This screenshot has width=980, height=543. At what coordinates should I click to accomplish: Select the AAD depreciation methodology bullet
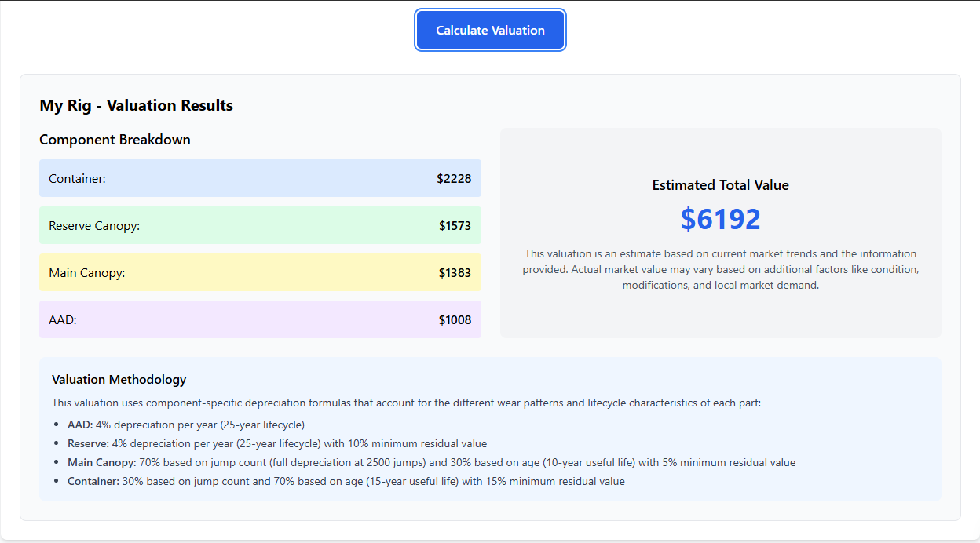[x=185, y=425]
